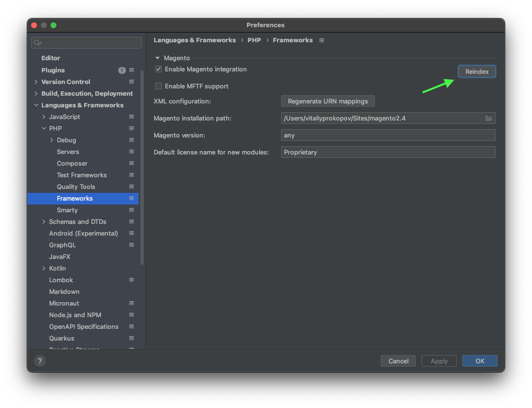
Task: Click project-level icon beside Schemas and DTDs
Action: 132,221
